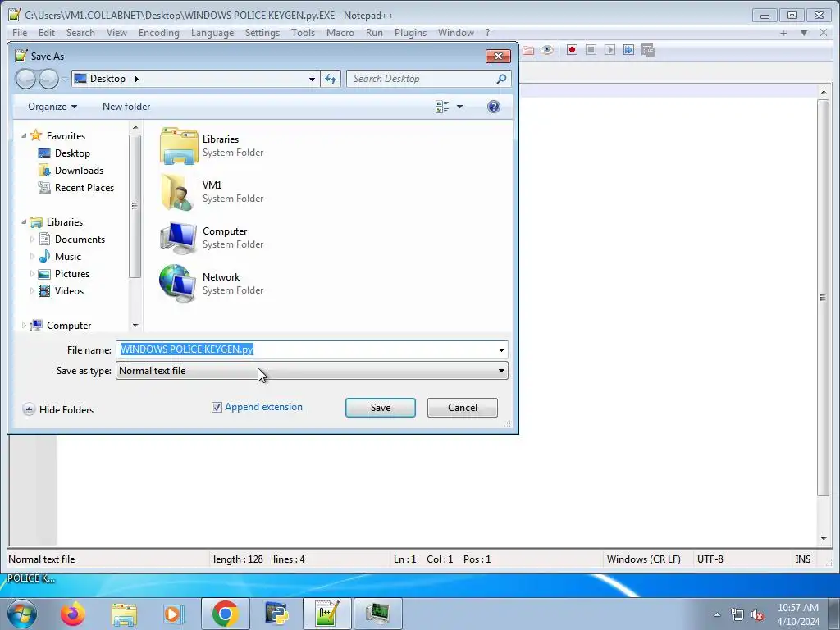Launch Windows Media Player from taskbar
The width and height of the screenshot is (840, 630).
coord(172,614)
